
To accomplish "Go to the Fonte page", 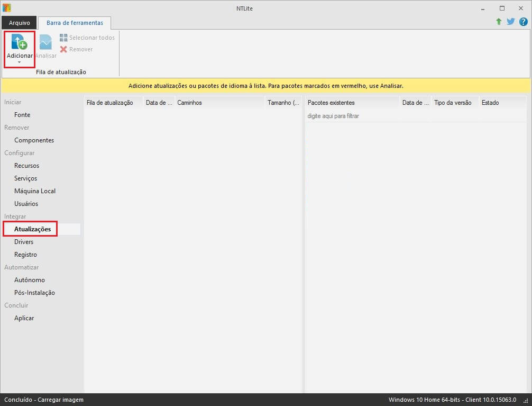I will point(22,115).
